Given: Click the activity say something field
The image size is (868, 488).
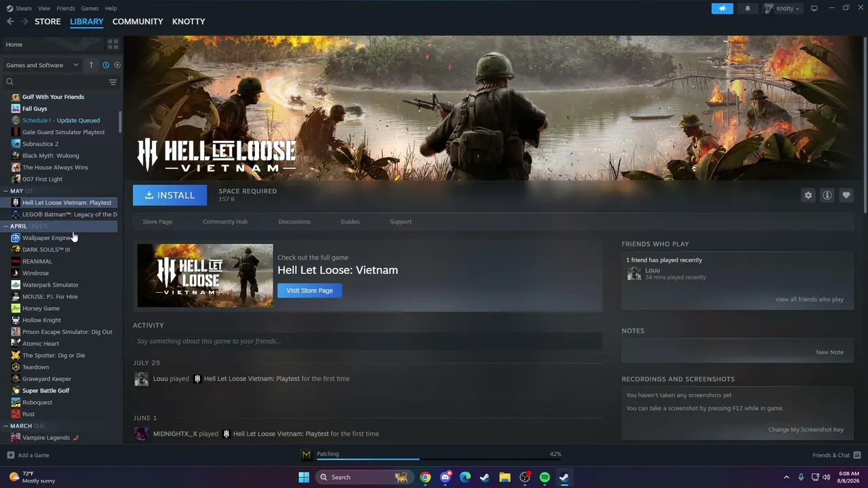Looking at the screenshot, I should (368, 341).
